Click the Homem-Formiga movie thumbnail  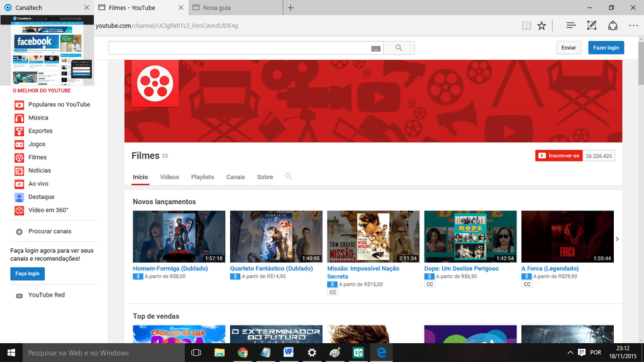click(179, 236)
